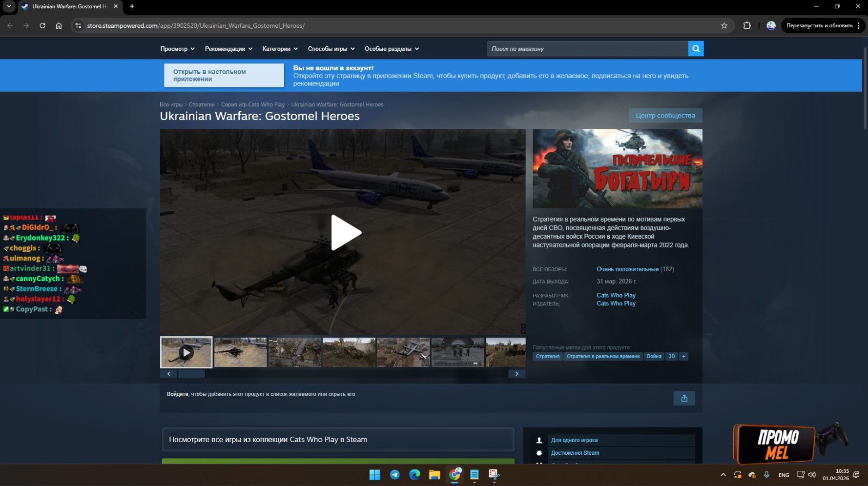Open Microsoft Edge from the taskbar
Viewport: 868px width, 486px height.
pyautogui.click(x=414, y=475)
